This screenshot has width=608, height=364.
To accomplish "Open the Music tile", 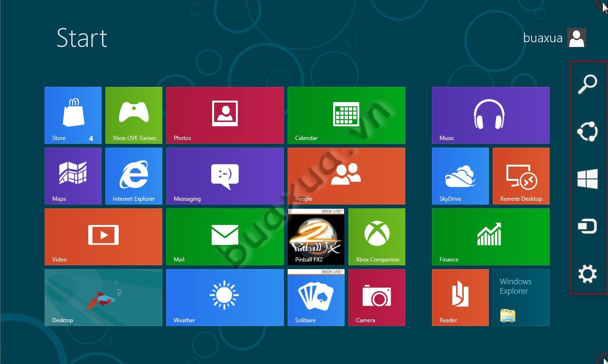I will [x=491, y=115].
